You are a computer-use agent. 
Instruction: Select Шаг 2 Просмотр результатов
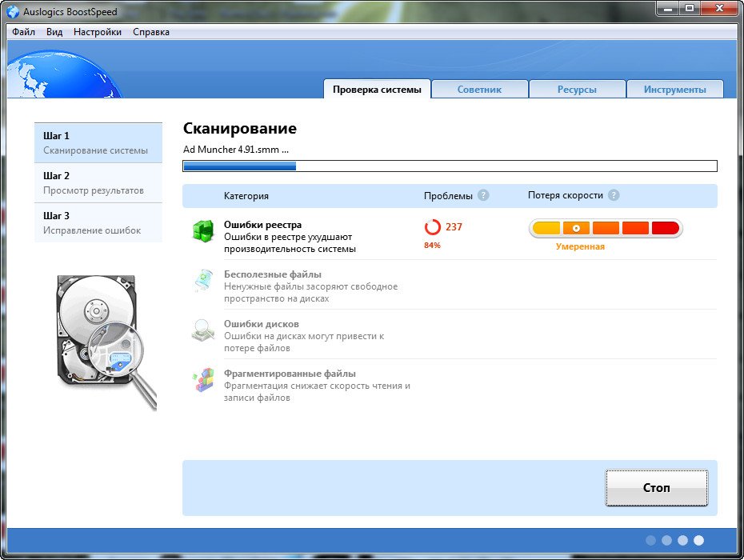coord(98,183)
